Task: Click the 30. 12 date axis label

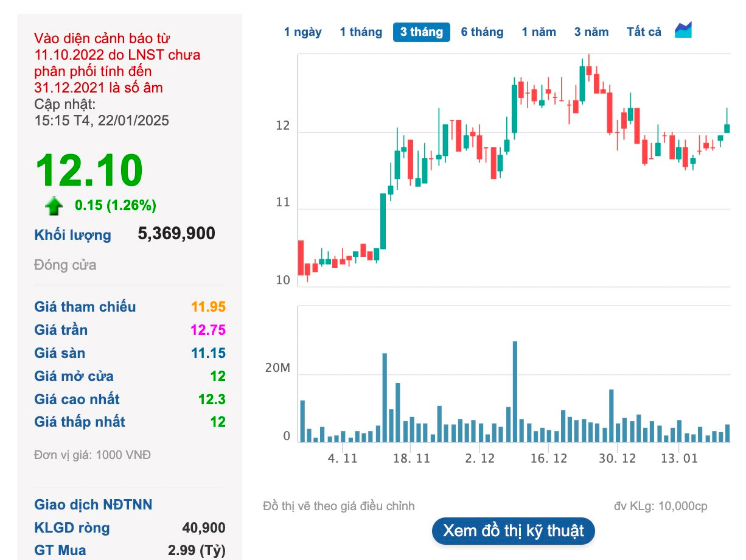Action: 617,458
